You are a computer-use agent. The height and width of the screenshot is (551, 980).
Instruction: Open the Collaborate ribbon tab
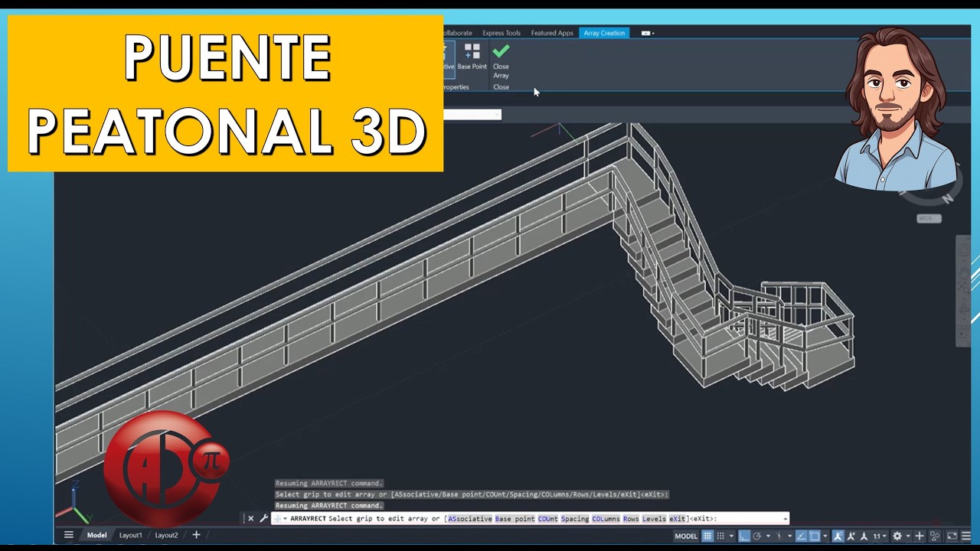pos(458,33)
